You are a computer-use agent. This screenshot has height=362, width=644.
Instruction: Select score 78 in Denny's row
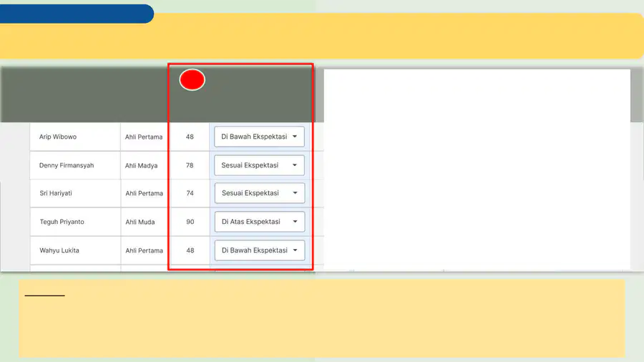pos(190,165)
